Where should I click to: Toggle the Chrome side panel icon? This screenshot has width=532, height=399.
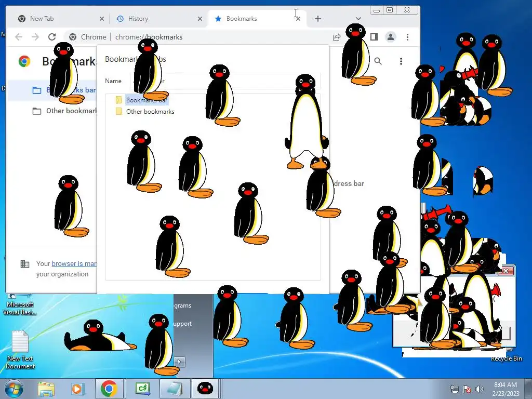[374, 37]
